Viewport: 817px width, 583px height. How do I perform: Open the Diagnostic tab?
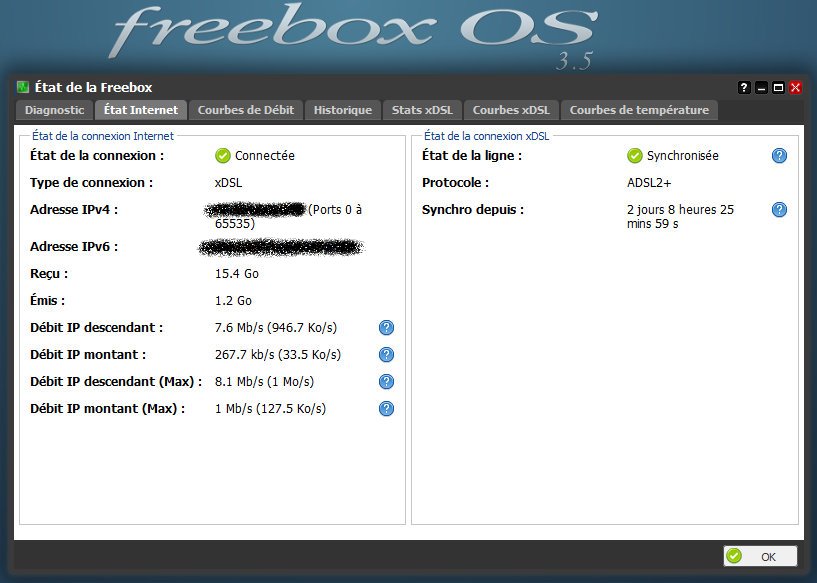click(54, 110)
